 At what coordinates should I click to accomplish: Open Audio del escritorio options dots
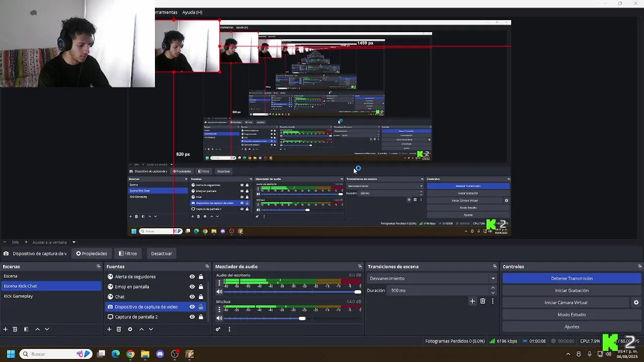coord(219,283)
